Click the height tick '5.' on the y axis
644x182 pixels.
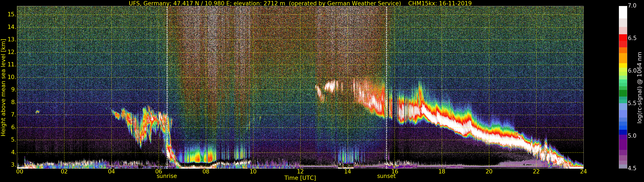click(14, 140)
